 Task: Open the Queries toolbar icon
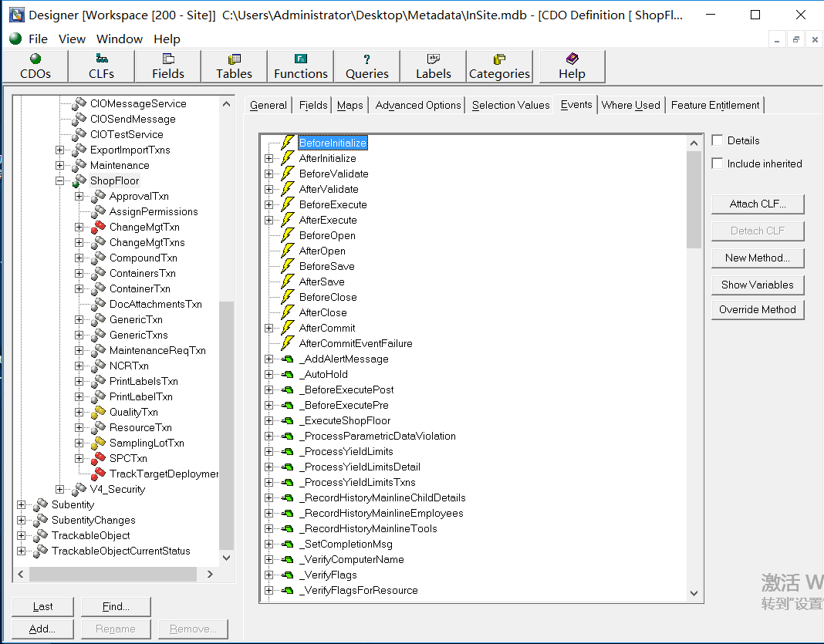[366, 66]
